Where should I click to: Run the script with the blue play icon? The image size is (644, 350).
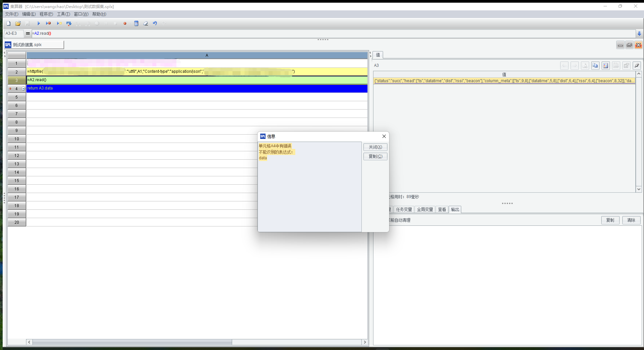(x=38, y=23)
